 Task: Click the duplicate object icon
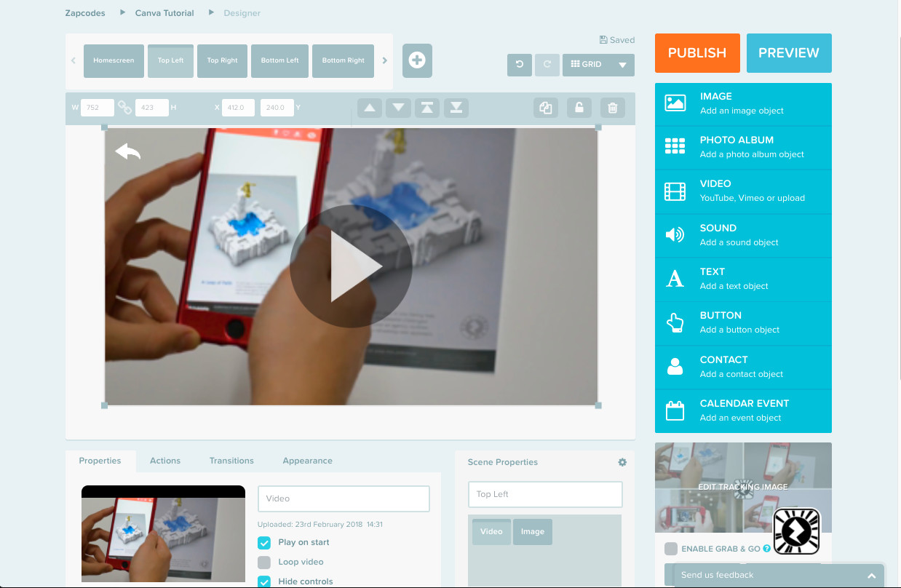546,108
